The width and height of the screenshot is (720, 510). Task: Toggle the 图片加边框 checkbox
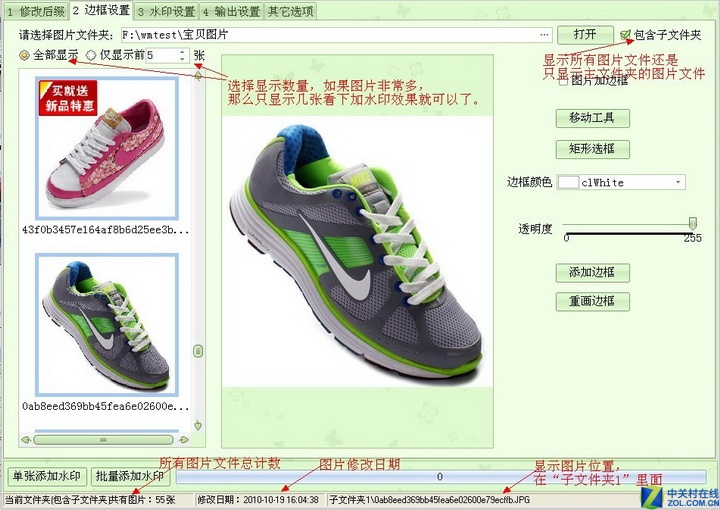coord(563,82)
